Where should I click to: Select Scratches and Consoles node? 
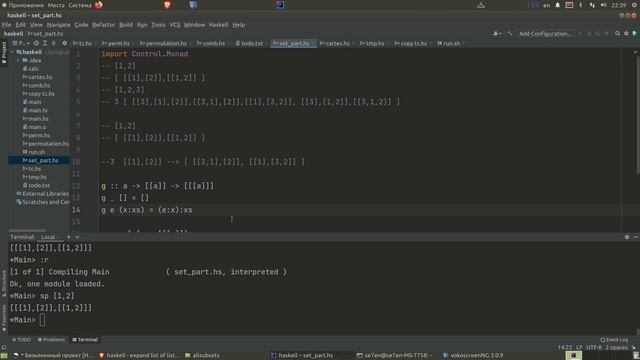(42, 202)
